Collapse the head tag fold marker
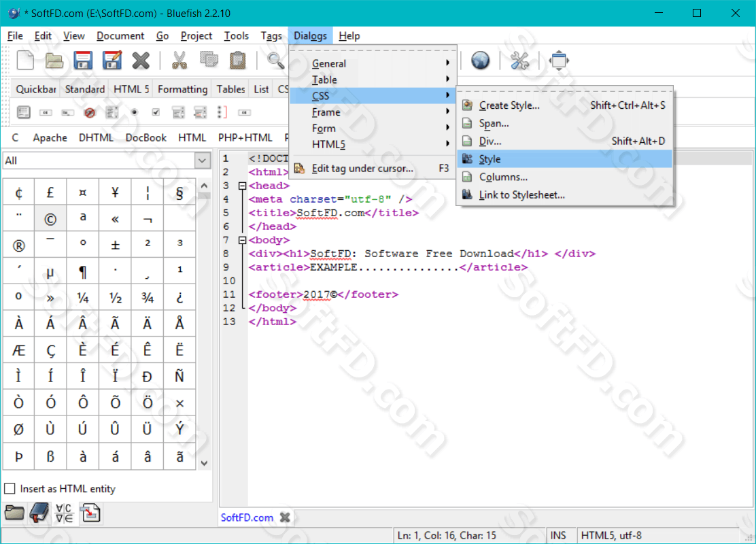This screenshot has width=756, height=544. point(243,186)
